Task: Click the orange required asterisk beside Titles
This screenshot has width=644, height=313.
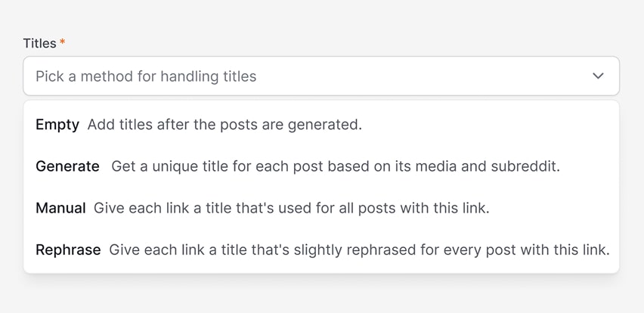Action: coord(63,43)
